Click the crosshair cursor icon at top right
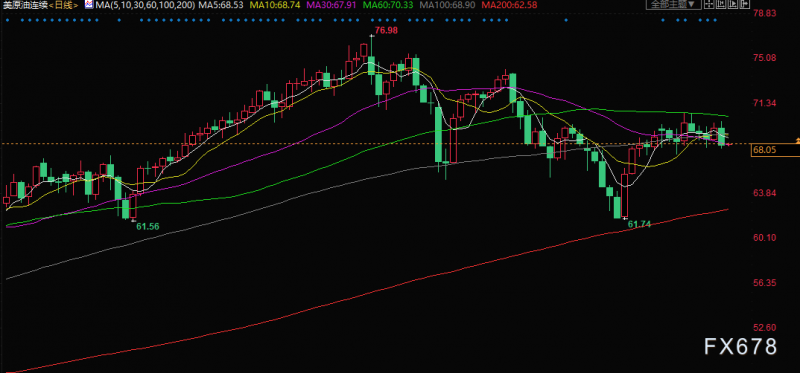This screenshot has height=373, width=800. tap(709, 4)
